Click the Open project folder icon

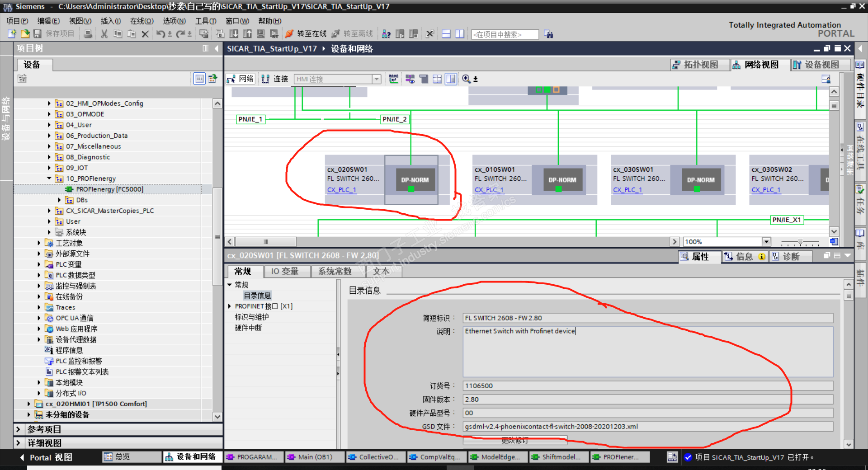[25, 34]
